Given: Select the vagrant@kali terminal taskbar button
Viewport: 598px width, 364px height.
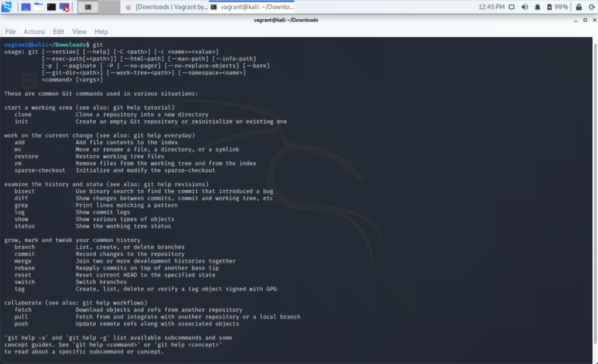Looking at the screenshot, I should (x=251, y=7).
